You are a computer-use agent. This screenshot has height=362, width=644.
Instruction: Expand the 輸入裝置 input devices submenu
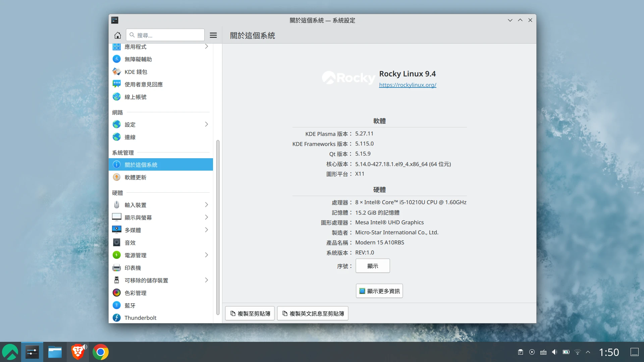[206, 205]
